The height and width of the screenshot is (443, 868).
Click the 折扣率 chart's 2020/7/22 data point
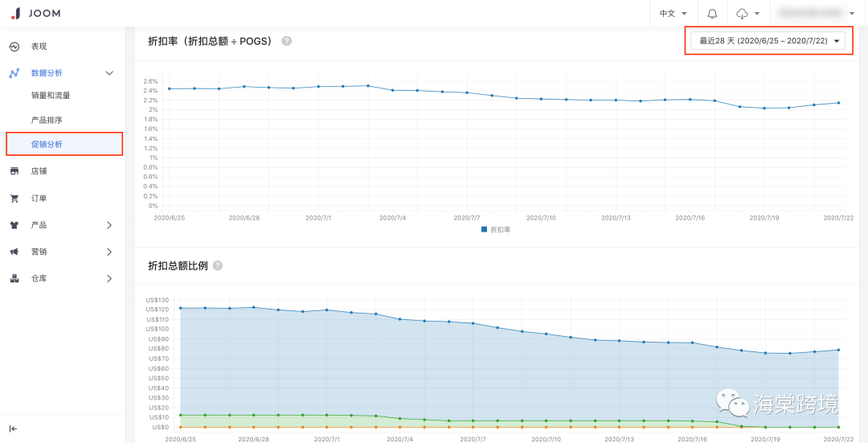838,103
